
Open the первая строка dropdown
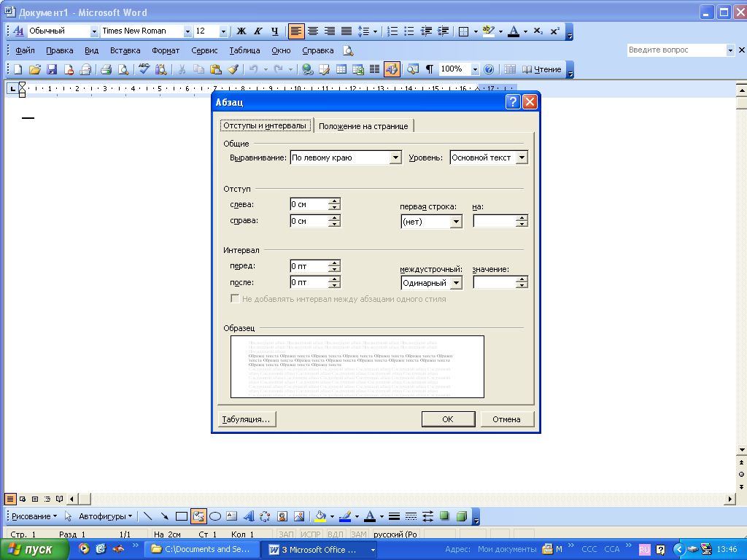(x=456, y=222)
